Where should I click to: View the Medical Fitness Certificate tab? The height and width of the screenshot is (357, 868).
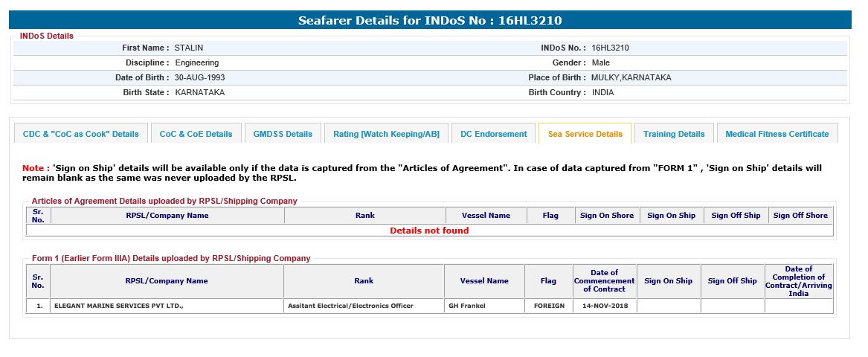pyautogui.click(x=777, y=134)
